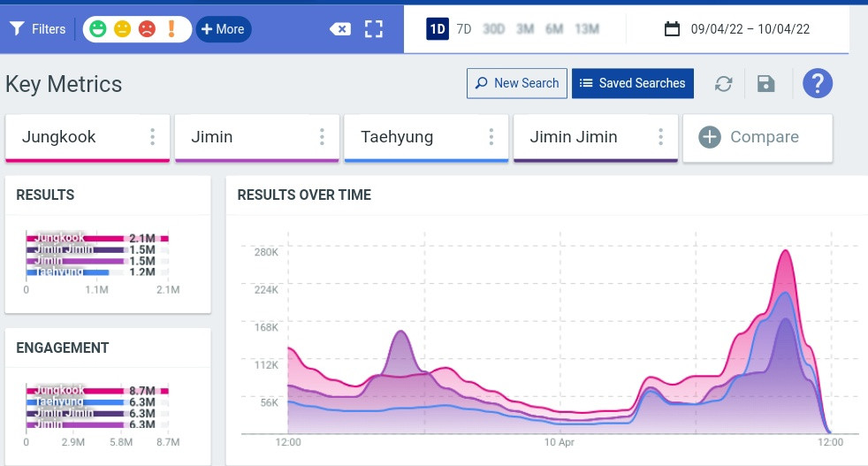Image resolution: width=868 pixels, height=466 pixels.
Task: Save the search with the floppy disk icon
Action: (x=766, y=84)
